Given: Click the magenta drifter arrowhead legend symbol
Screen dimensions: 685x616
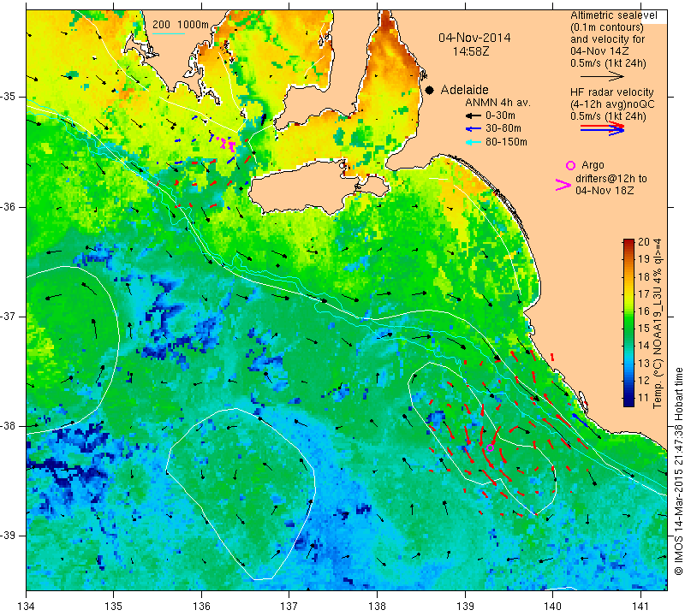Looking at the screenshot, I should coord(563,185).
